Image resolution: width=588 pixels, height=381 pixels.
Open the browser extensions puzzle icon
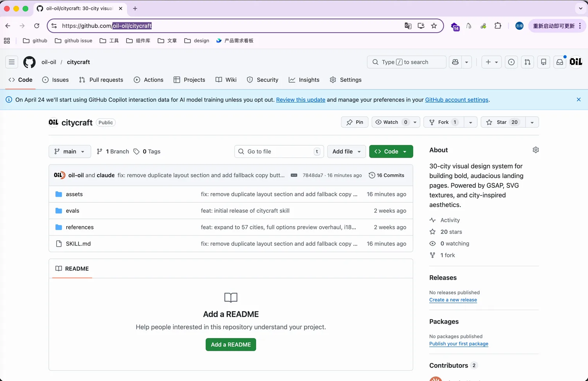point(498,26)
